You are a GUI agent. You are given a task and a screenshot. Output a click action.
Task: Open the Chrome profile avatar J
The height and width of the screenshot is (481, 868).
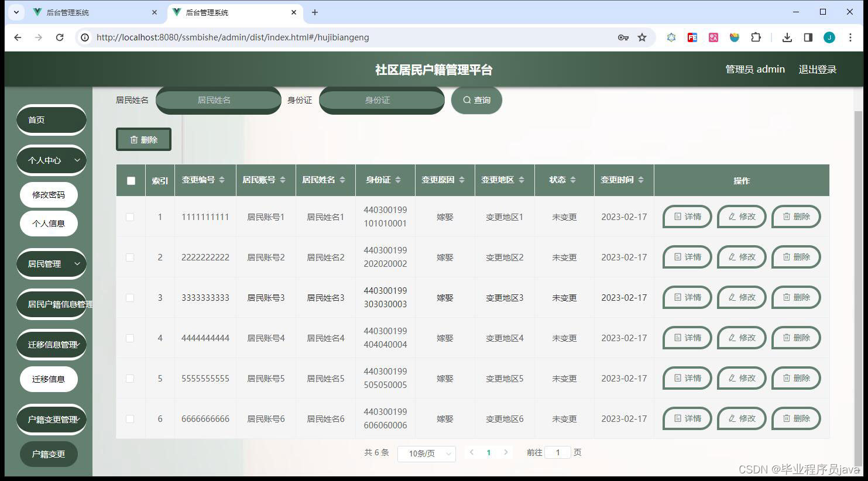(829, 37)
